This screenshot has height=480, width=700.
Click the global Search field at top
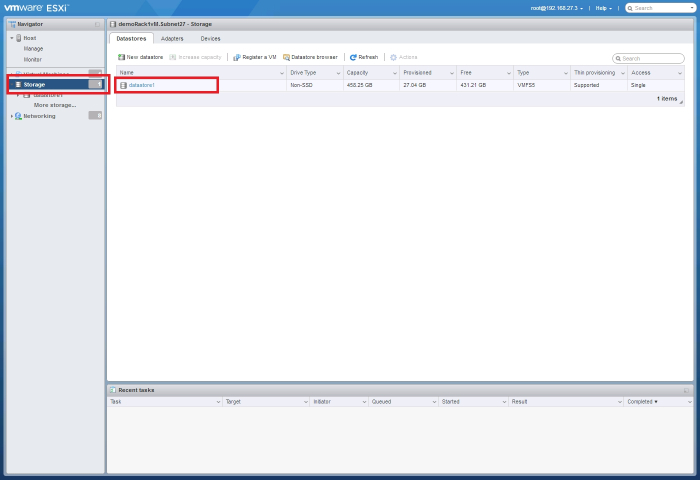tap(661, 8)
